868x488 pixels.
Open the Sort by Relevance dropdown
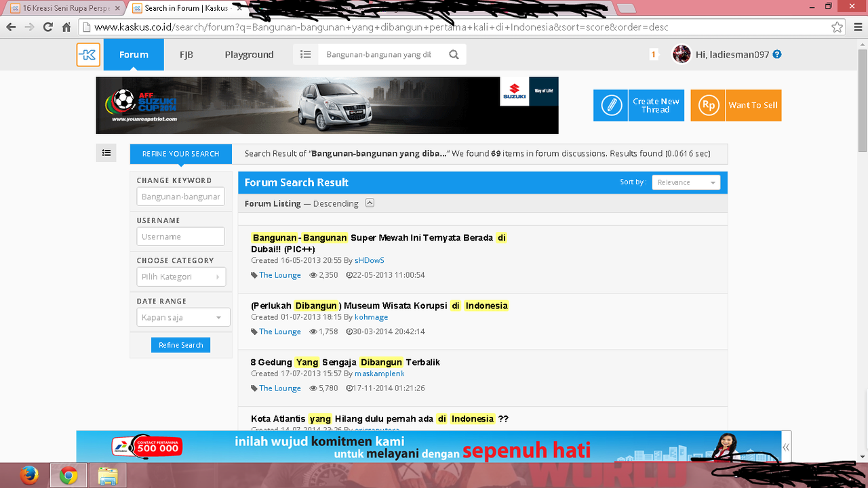tap(686, 182)
